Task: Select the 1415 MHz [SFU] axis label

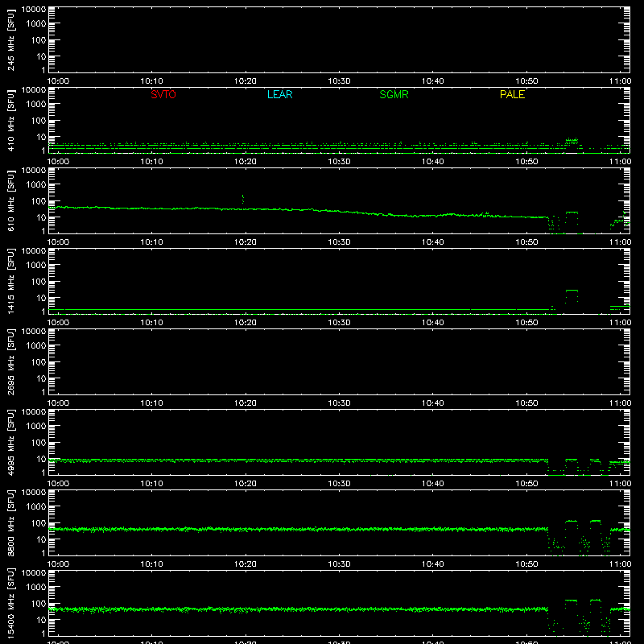Action: 10,281
